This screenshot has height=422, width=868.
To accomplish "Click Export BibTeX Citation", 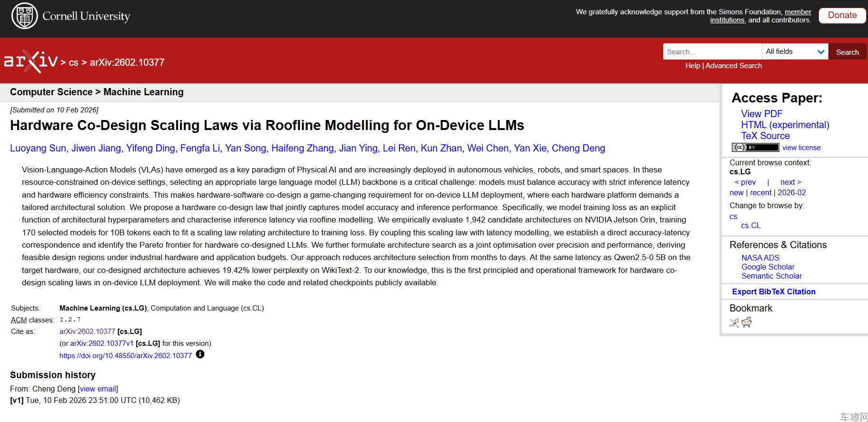I will [773, 291].
